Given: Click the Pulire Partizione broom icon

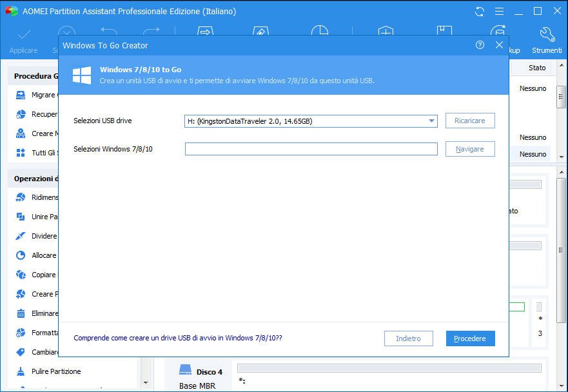Looking at the screenshot, I should point(21,371).
